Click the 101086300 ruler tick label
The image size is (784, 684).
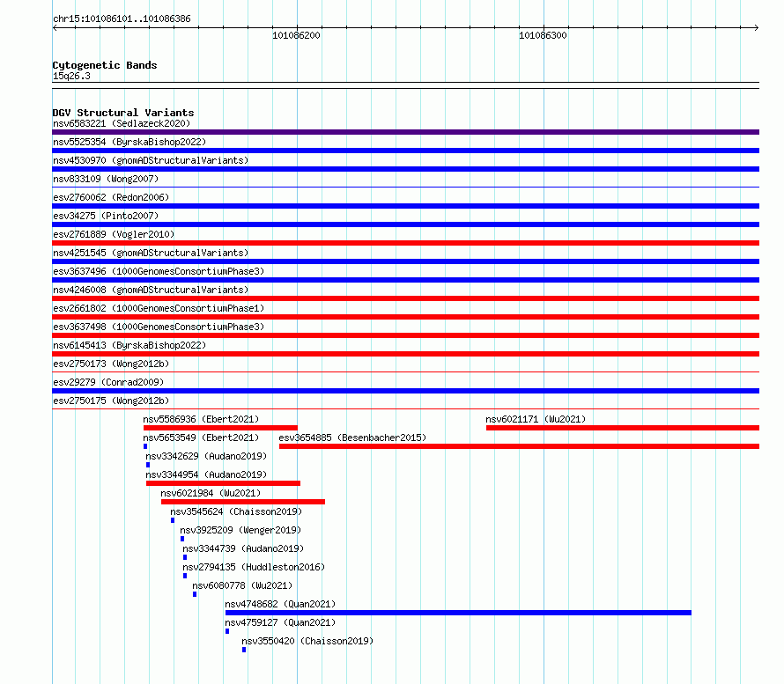[543, 35]
